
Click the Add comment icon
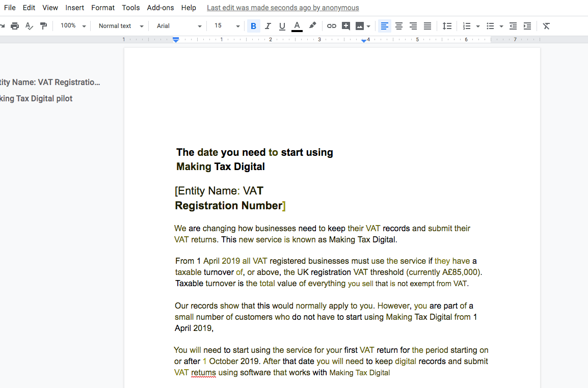point(346,26)
